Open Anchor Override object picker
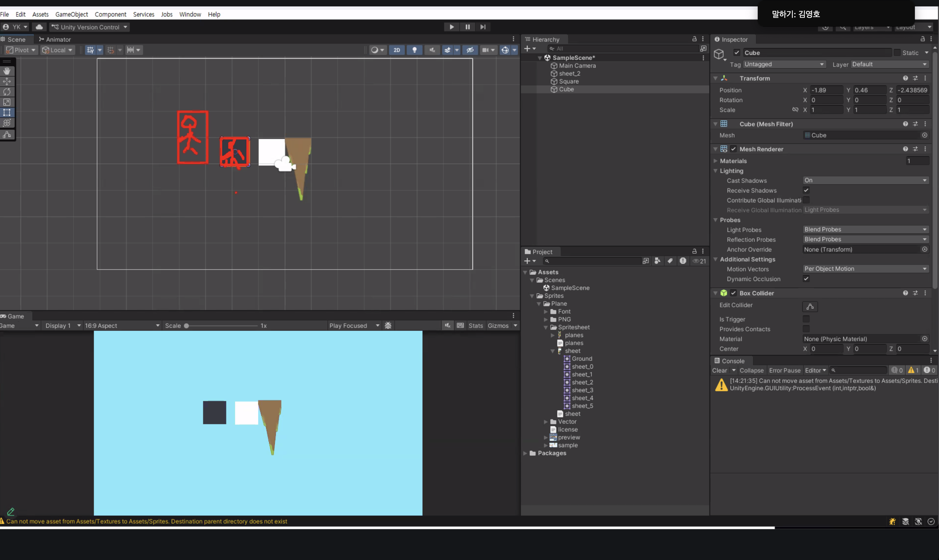Viewport: 939px width, 560px height. click(x=925, y=250)
